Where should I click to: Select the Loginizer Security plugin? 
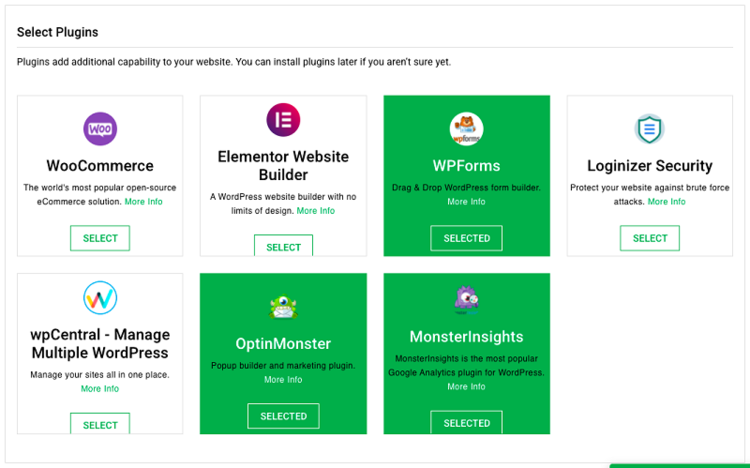[649, 238]
